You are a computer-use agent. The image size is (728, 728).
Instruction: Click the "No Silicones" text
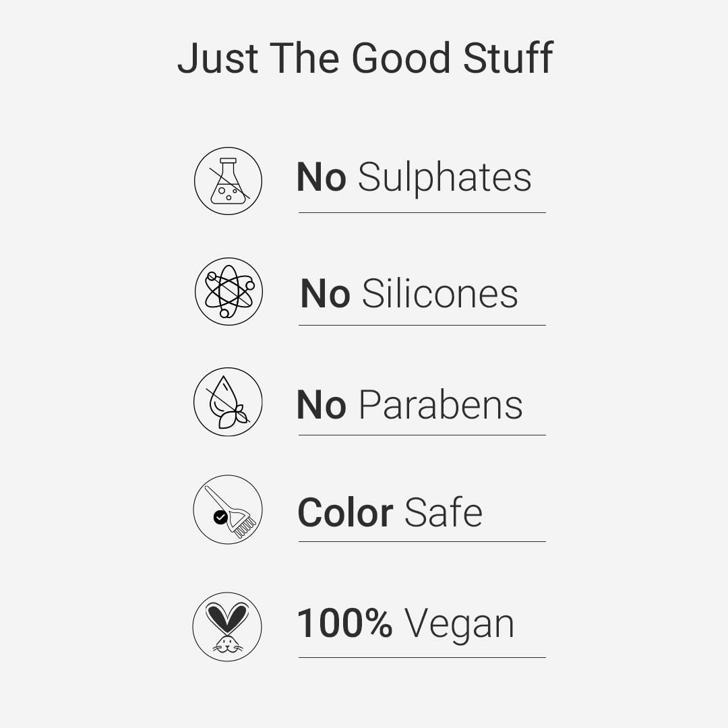pos(409,294)
